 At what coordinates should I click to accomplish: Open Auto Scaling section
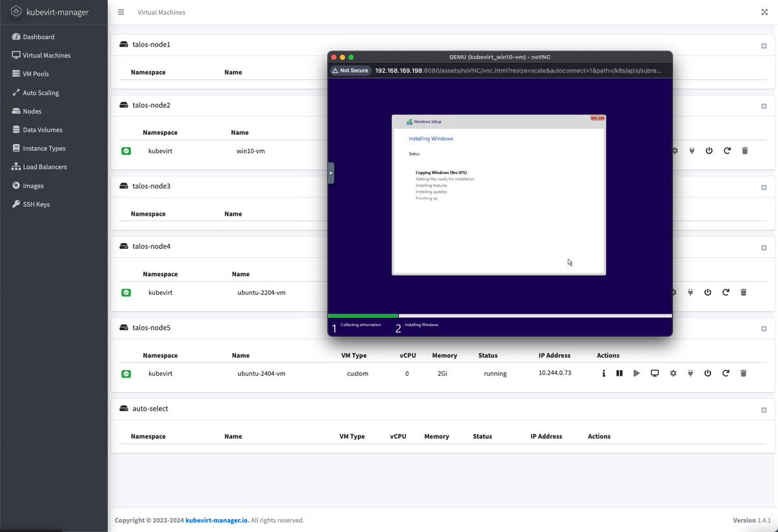(36, 93)
